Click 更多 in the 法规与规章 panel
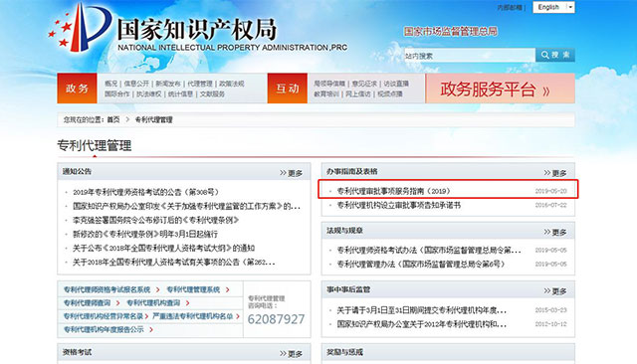The height and width of the screenshot is (364, 637). click(x=555, y=232)
